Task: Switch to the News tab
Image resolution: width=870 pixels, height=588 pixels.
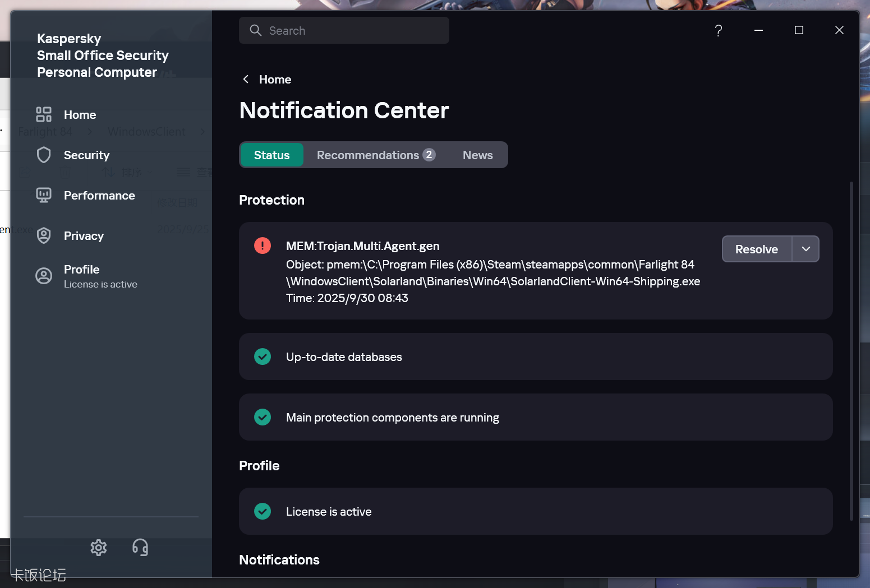Action: 477,155
